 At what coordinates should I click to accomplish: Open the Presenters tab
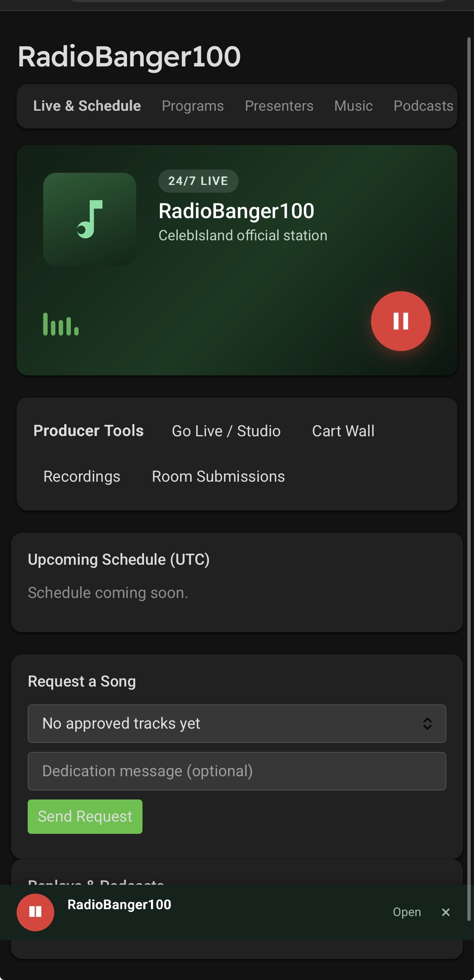[x=279, y=106]
